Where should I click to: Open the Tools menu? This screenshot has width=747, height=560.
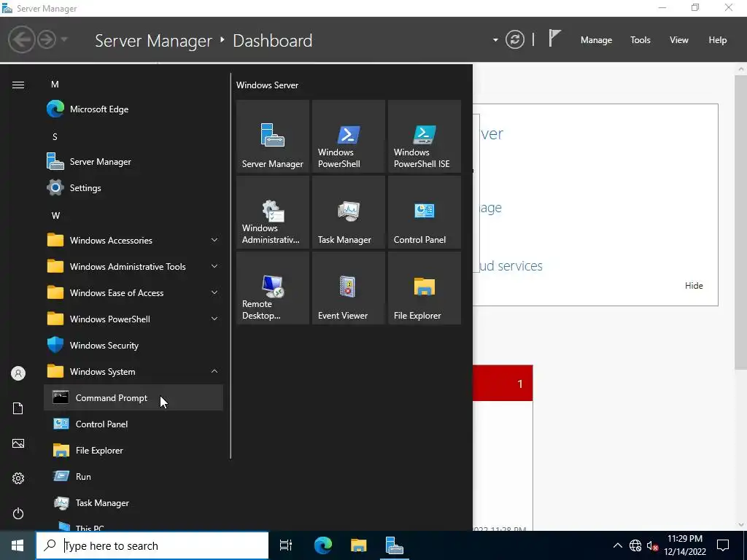[640, 40]
